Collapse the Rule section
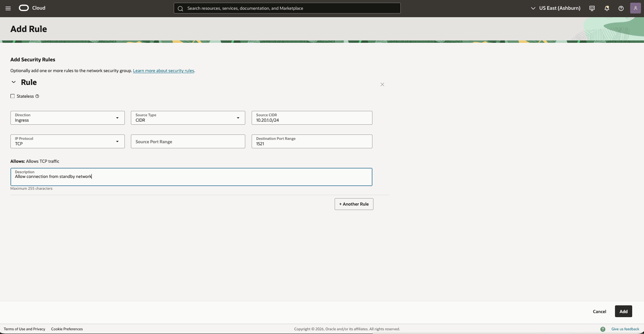Screen dimensions: 644x334 point(13,82)
